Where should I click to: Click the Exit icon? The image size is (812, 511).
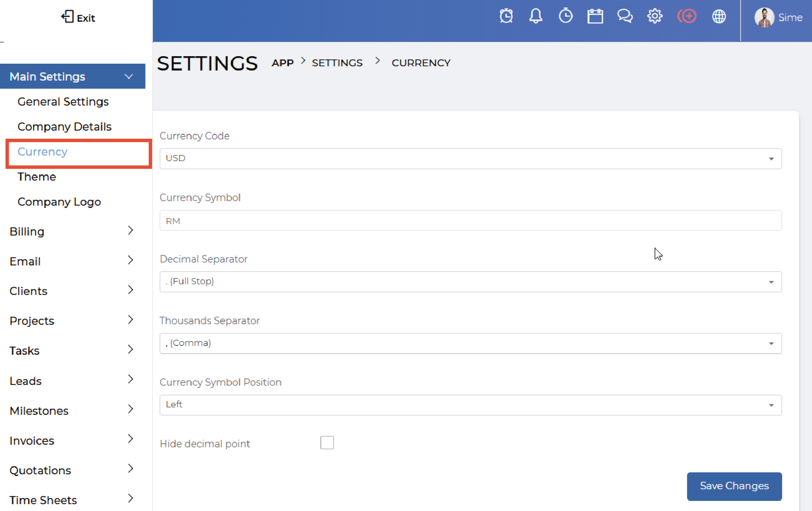pos(68,17)
